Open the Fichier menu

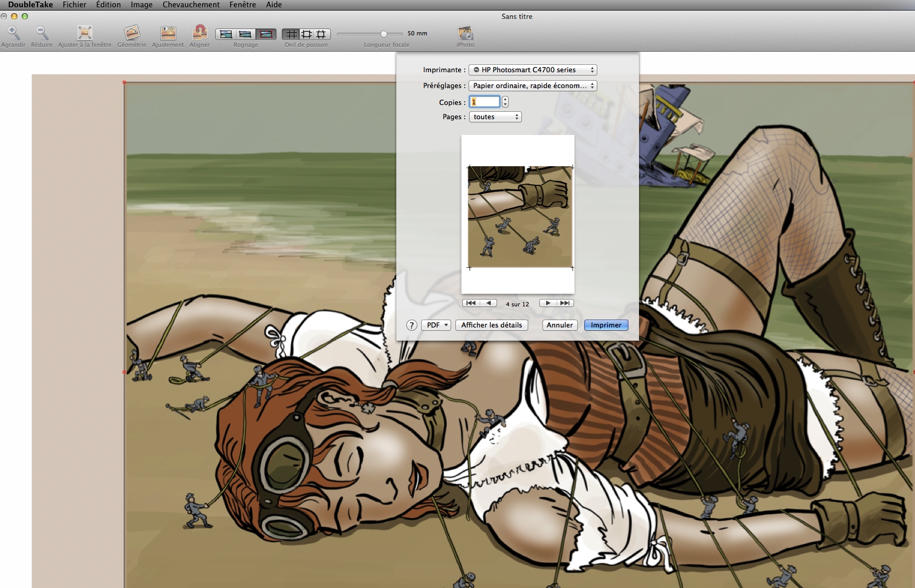pyautogui.click(x=74, y=5)
